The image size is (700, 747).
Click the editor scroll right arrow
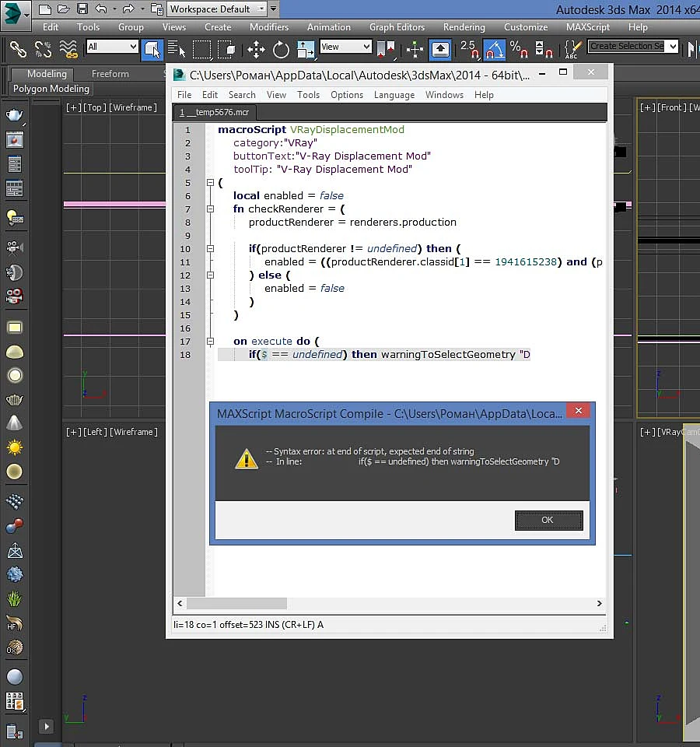pyautogui.click(x=600, y=604)
